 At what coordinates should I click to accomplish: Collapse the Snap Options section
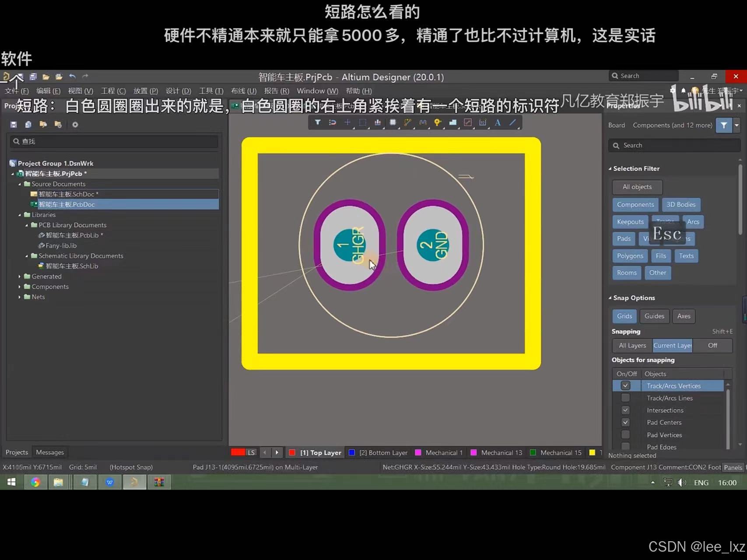(x=610, y=298)
